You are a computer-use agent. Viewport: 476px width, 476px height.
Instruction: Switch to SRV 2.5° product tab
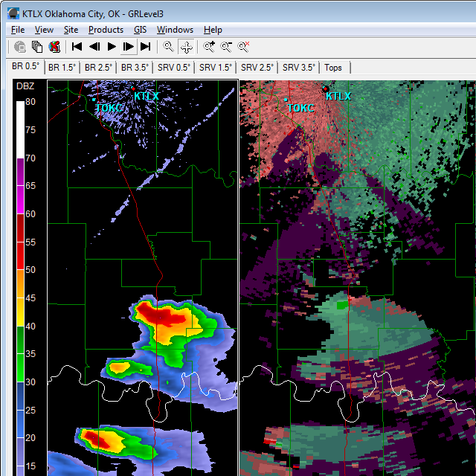(x=257, y=68)
